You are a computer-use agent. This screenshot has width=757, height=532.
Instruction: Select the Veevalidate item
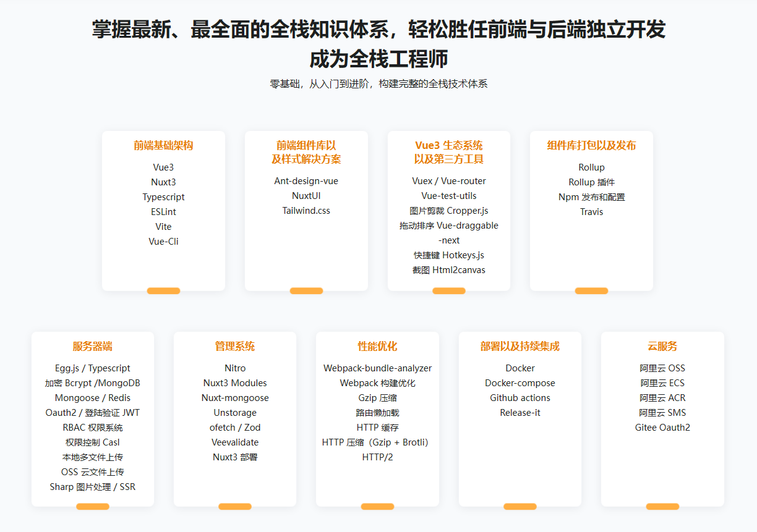235,442
